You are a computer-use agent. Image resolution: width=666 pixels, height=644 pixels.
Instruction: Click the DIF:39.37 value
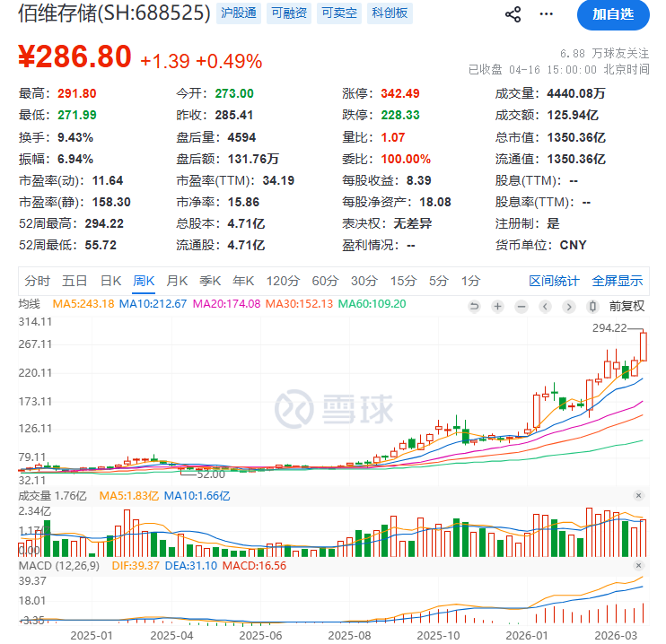click(x=136, y=566)
